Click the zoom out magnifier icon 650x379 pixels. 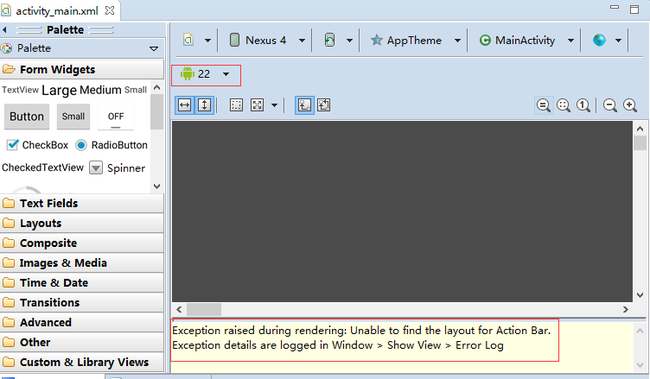[610, 105]
